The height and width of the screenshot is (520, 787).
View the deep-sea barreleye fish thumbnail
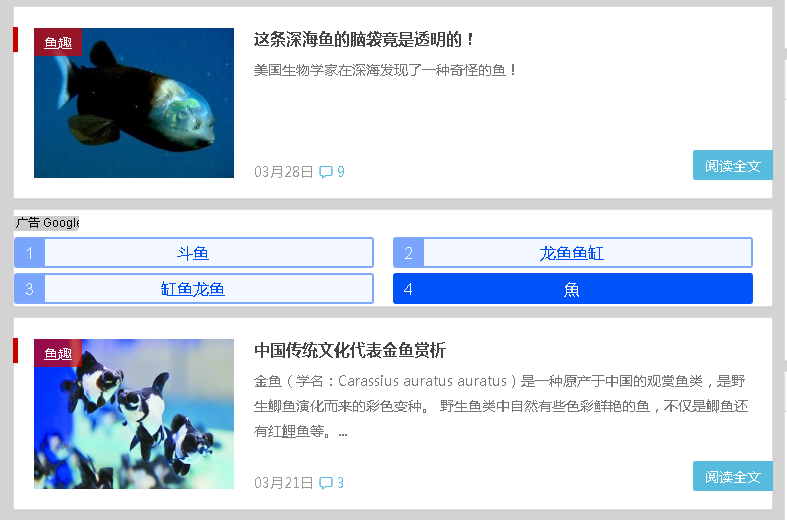coord(134,103)
